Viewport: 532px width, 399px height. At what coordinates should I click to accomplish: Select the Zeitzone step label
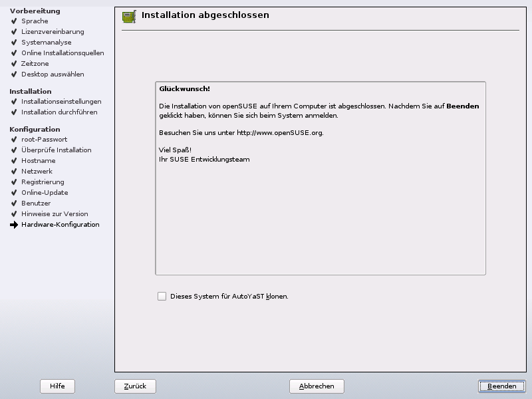tap(35, 63)
